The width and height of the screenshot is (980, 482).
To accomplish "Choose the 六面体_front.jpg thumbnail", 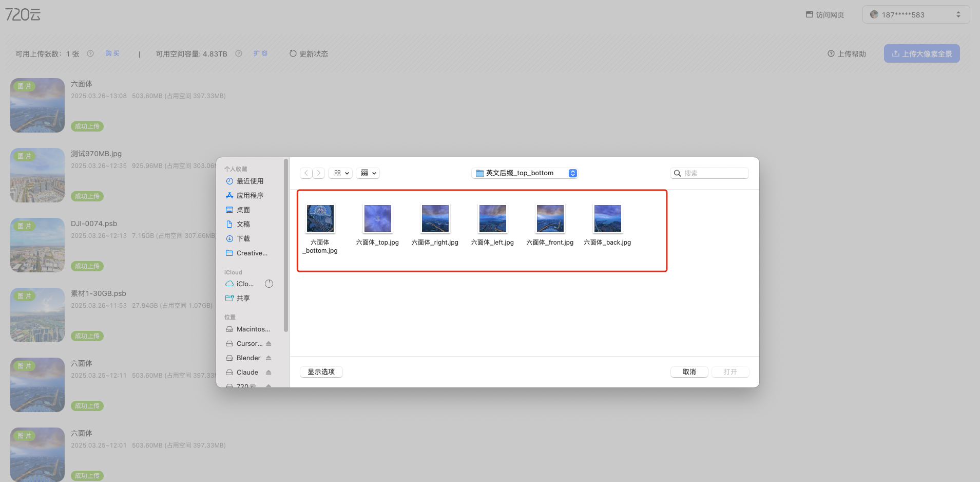I will [550, 219].
